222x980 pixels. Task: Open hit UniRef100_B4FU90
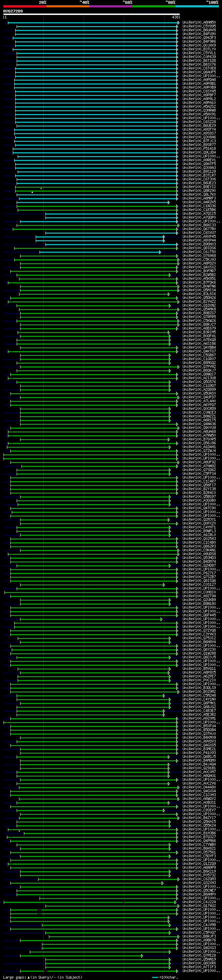(199, 34)
